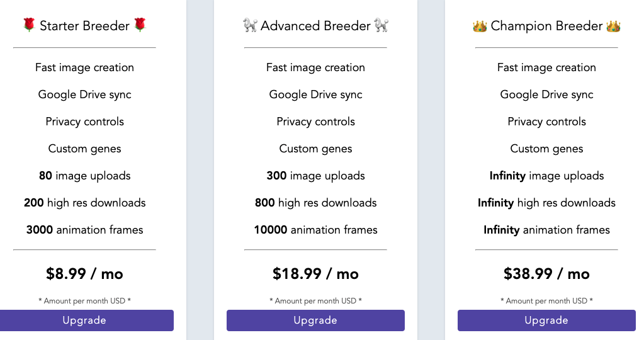Click the crown emoji left of Champion Breeder
Screen dimensions: 644x340
480,26
